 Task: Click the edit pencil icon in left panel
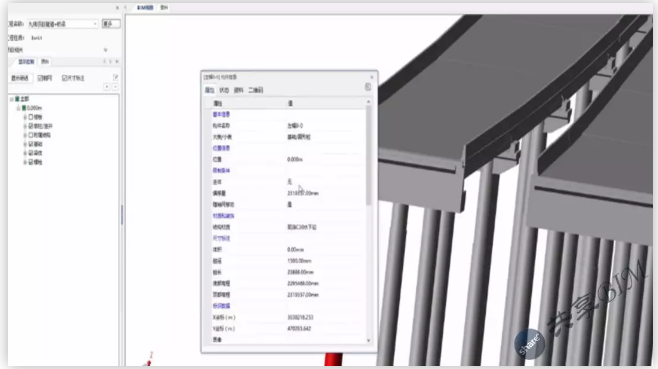tap(115, 77)
